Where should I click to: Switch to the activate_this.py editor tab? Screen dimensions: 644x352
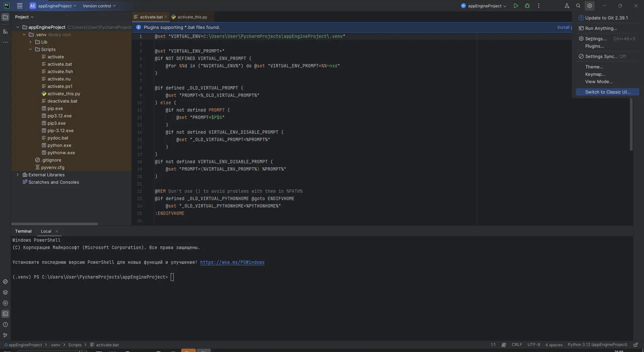coord(192,17)
